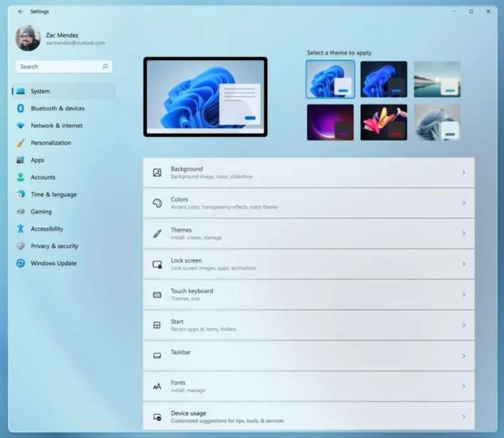
Task: Click the Background picture icon
Action: pos(157,172)
